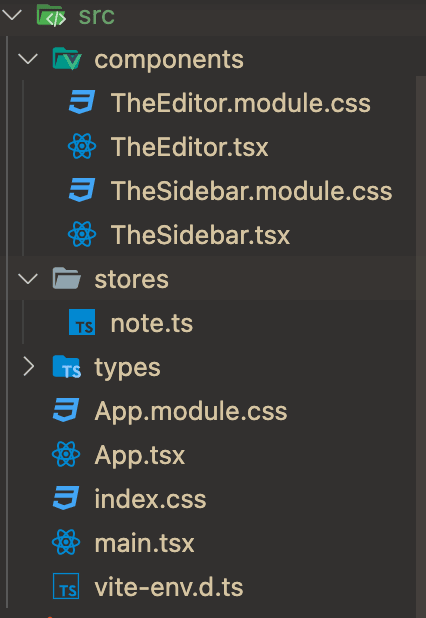The height and width of the screenshot is (618, 426).
Task: Expand the types folder chevron
Action: (x=29, y=367)
